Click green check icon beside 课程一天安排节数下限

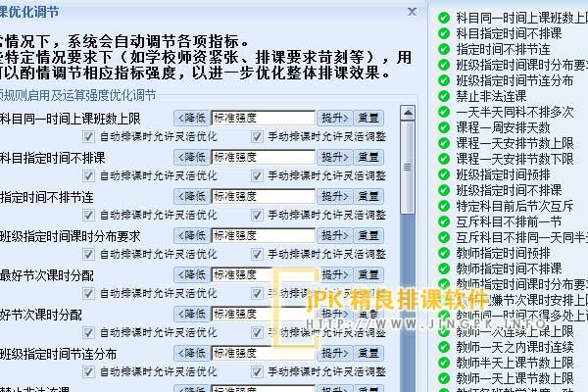pyautogui.click(x=444, y=159)
